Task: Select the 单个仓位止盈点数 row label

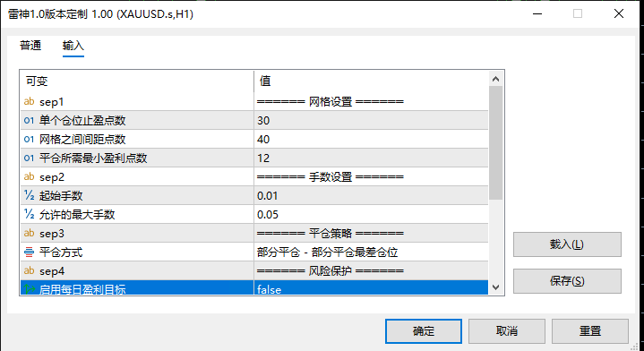Action: click(82, 120)
